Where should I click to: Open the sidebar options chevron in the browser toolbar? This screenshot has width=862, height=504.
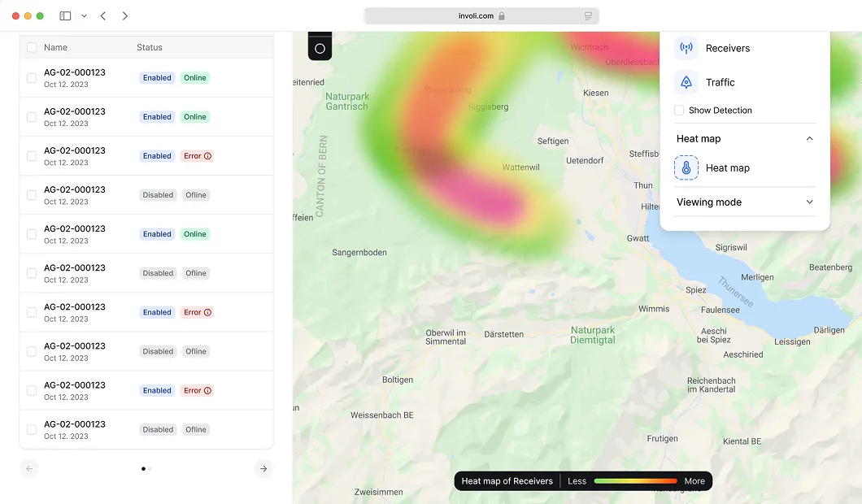pyautogui.click(x=83, y=15)
